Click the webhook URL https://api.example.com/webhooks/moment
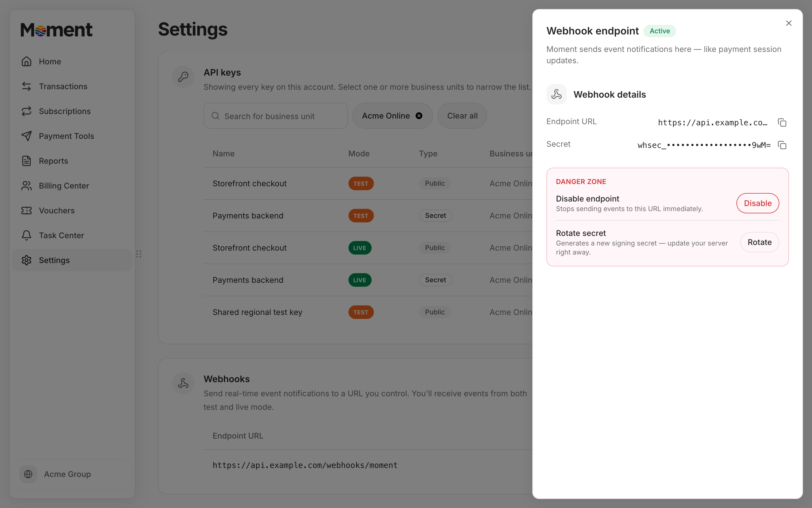812x508 pixels. (305, 465)
